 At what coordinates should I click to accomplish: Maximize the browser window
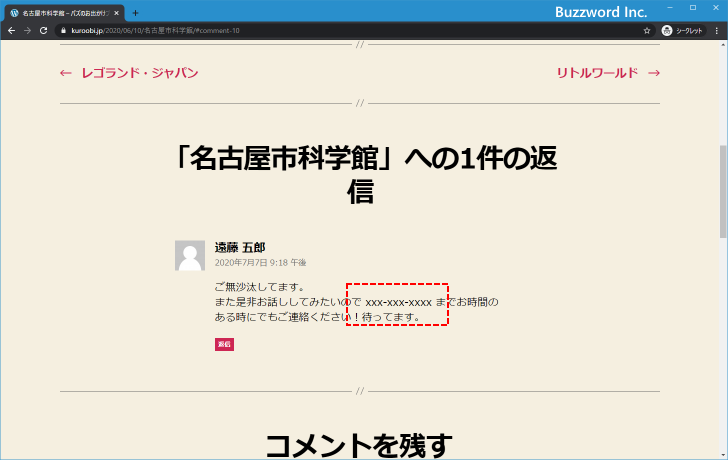point(693,7)
